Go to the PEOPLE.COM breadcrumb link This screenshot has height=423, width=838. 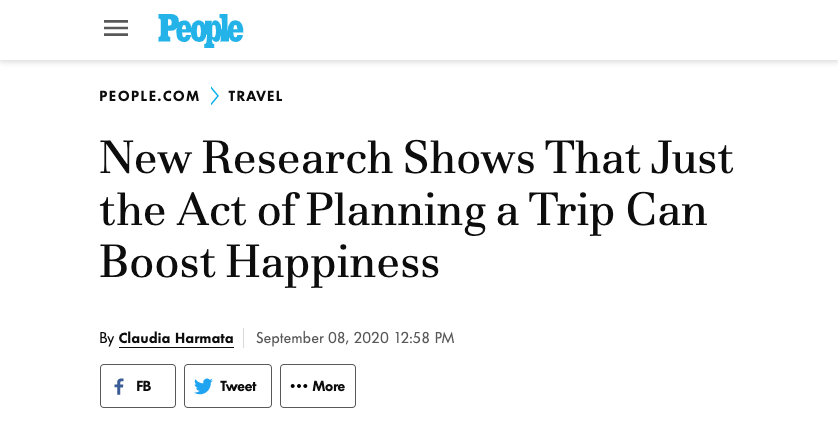coord(149,96)
